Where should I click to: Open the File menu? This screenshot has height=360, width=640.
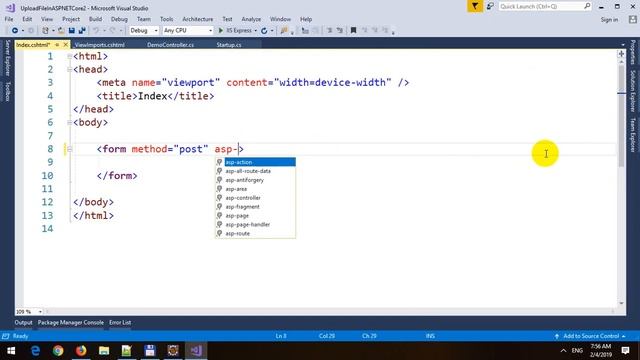coord(9,19)
